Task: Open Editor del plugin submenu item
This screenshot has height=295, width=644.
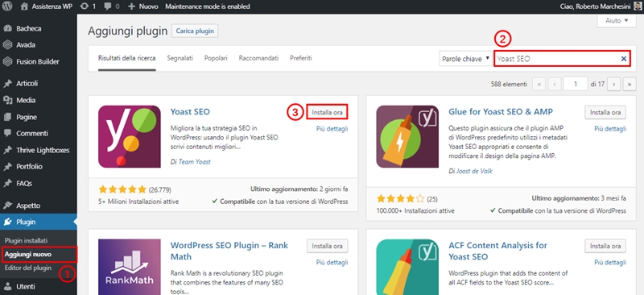Action: (28, 268)
